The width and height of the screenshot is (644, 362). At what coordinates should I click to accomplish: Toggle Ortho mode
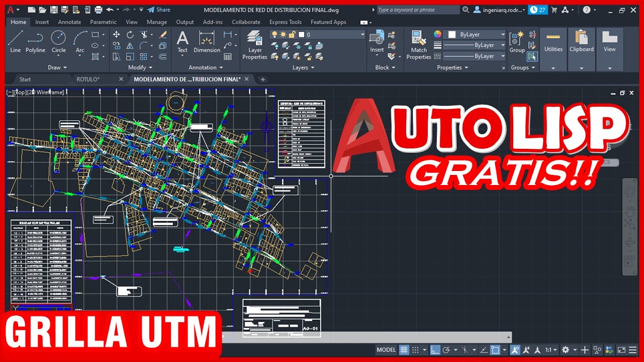pos(435,350)
